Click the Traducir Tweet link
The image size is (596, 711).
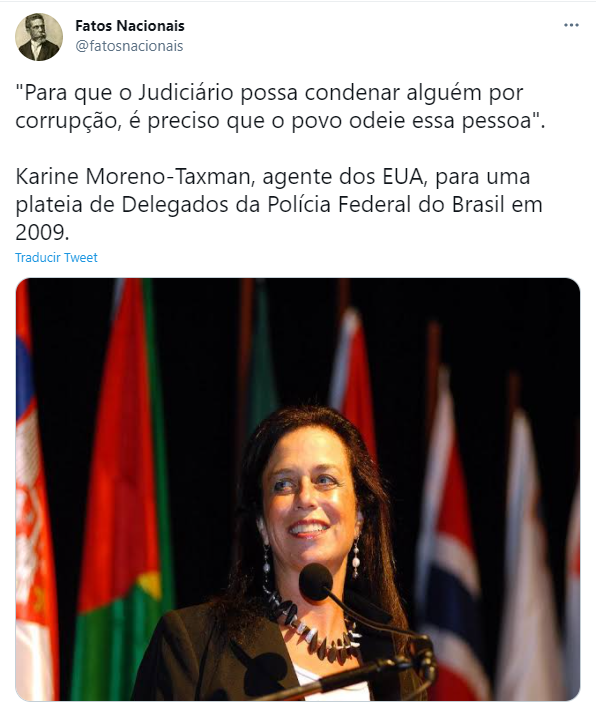(56, 258)
